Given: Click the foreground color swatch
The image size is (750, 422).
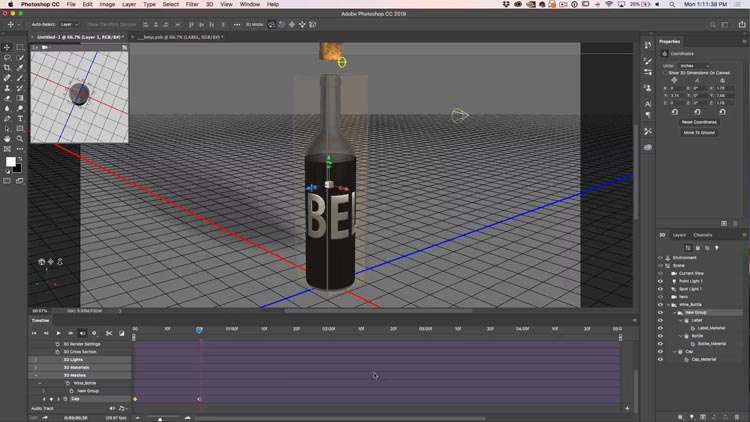Looking at the screenshot, I should (10, 162).
